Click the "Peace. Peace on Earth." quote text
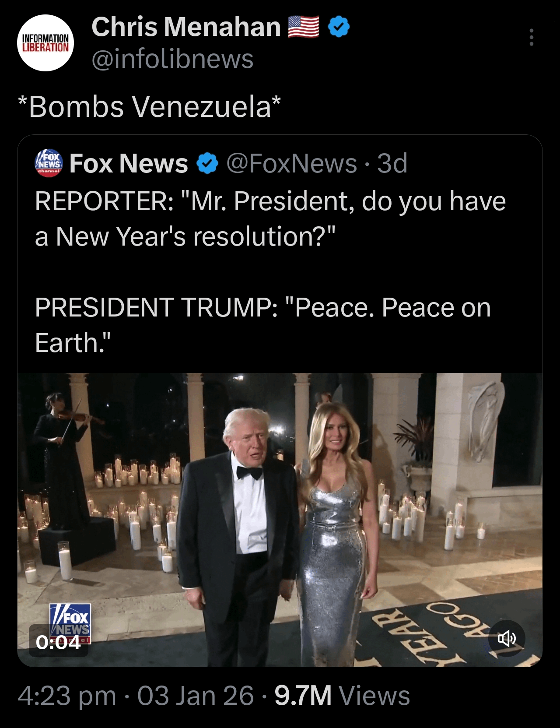Image resolution: width=560 pixels, height=728 pixels. pyautogui.click(x=262, y=324)
